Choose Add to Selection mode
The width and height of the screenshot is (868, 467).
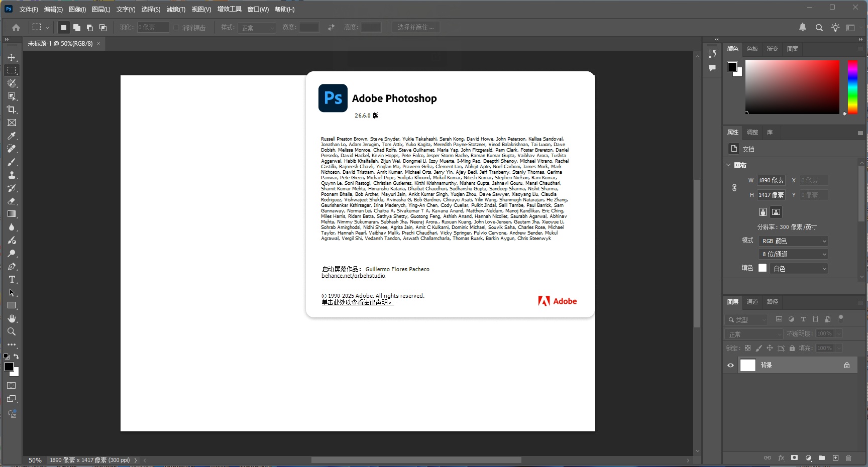[x=77, y=28]
